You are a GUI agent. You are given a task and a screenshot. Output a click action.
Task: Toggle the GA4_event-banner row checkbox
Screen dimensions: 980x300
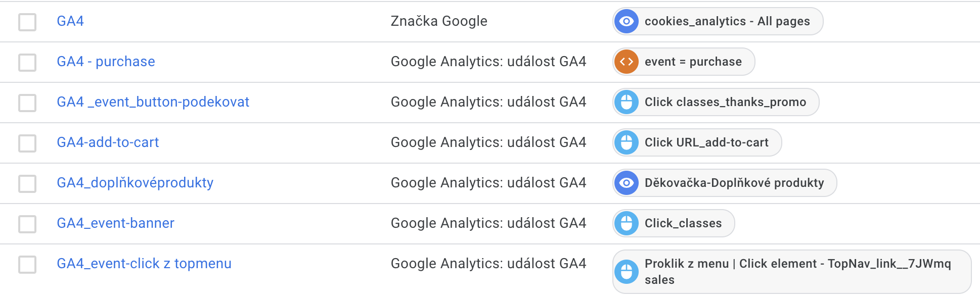click(x=27, y=224)
